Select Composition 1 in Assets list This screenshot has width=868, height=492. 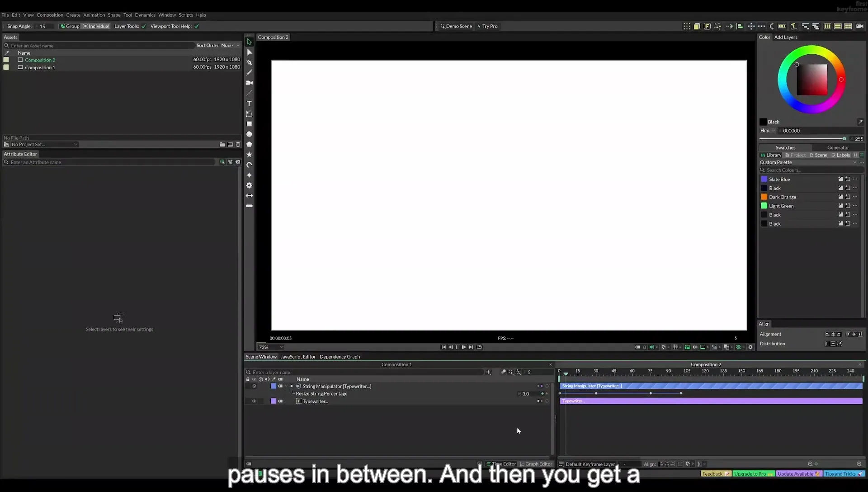pos(40,67)
